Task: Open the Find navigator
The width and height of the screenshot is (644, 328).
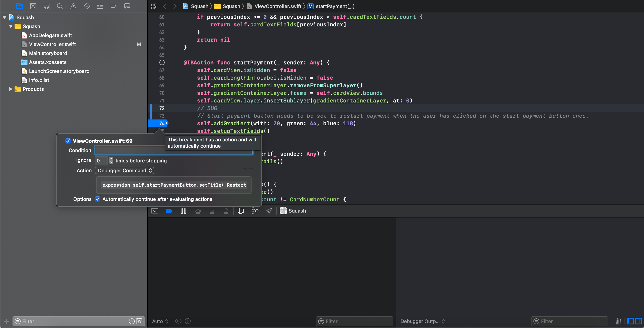Action: [x=60, y=6]
